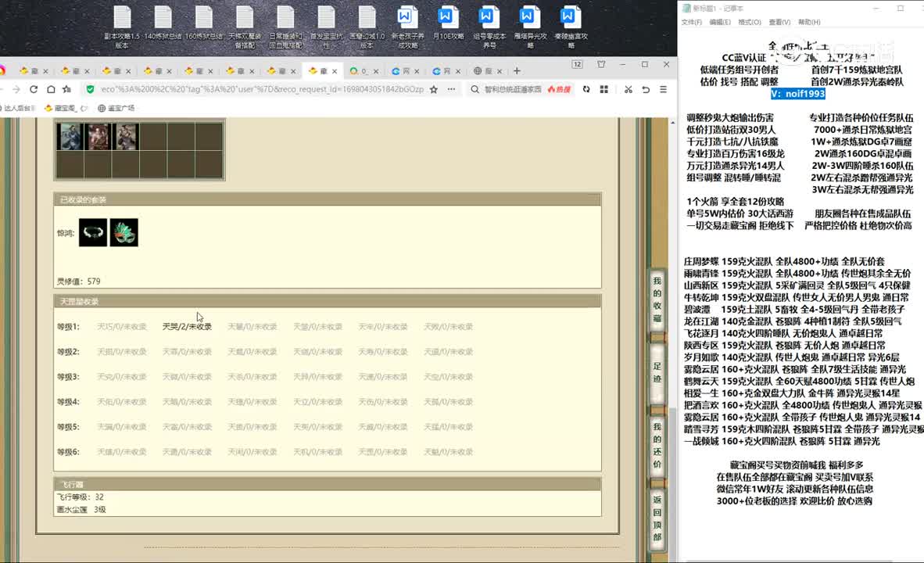Go to browser home page

(52, 90)
